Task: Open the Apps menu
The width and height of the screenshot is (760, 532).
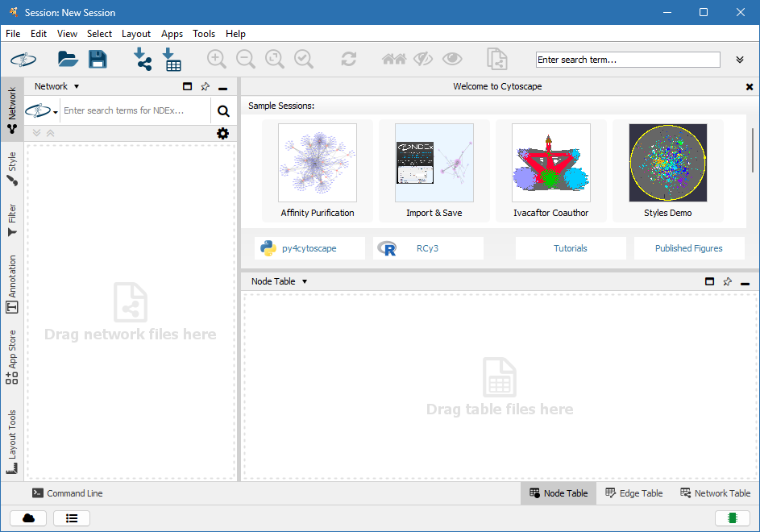Action: coord(172,34)
